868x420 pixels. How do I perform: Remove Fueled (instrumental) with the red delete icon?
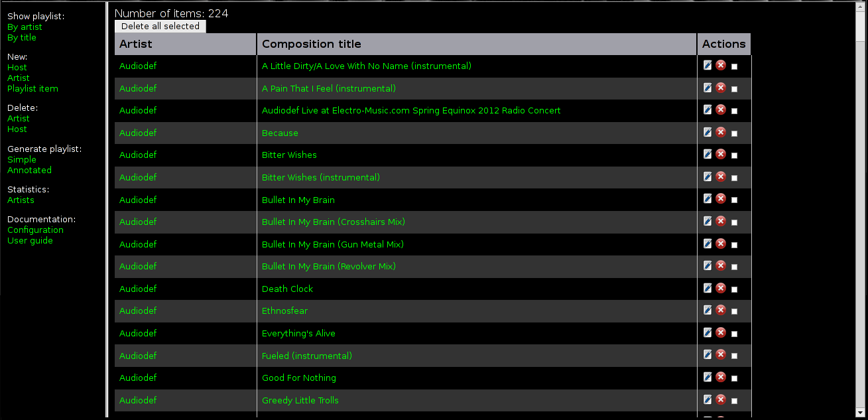tap(721, 354)
